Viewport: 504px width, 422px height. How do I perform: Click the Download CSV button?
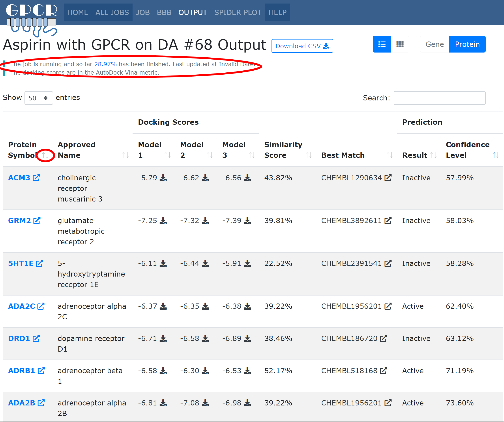[x=302, y=46]
